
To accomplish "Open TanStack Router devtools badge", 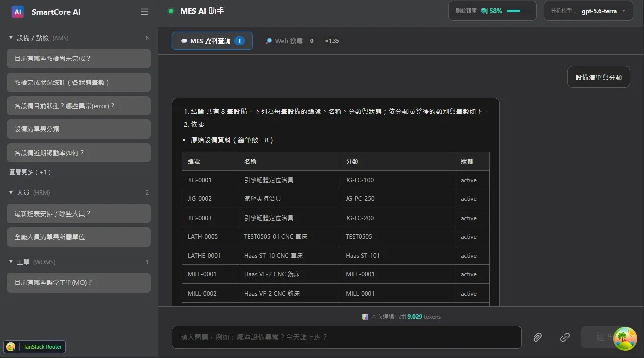I will click(x=34, y=347).
